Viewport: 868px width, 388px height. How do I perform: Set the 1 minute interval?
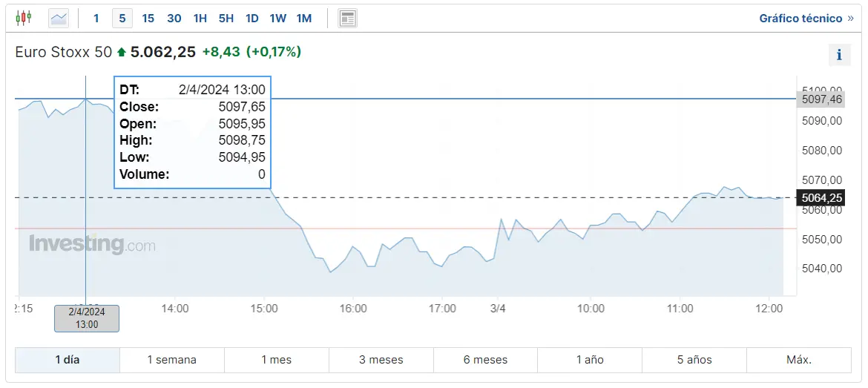point(96,18)
